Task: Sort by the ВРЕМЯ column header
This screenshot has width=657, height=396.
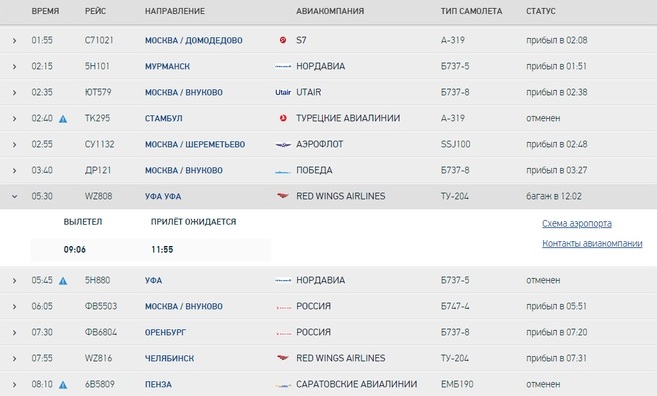Action: tap(45, 11)
